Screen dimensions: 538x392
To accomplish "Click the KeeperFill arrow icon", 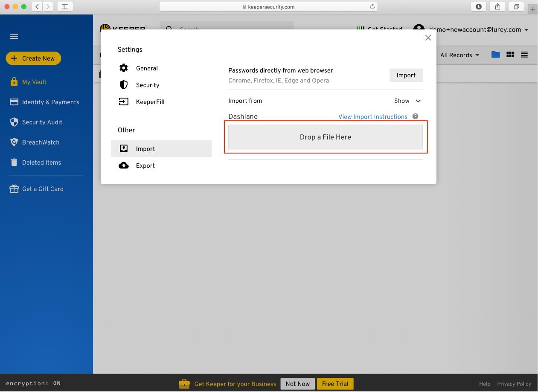I will 124,102.
